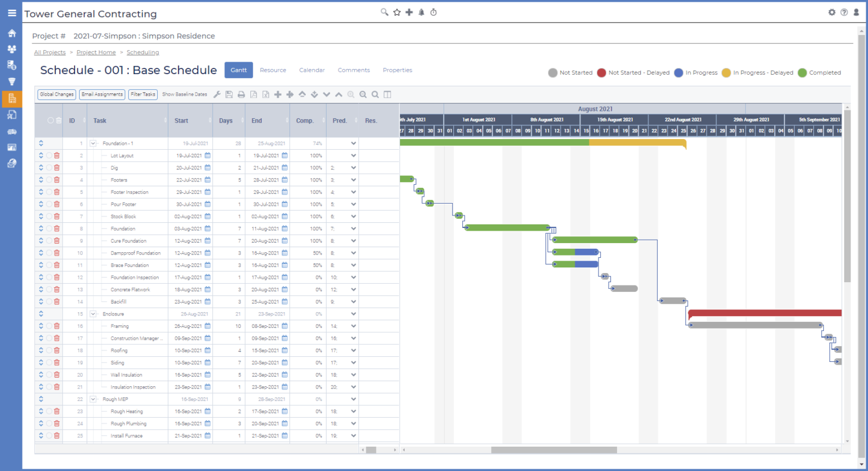This screenshot has width=868, height=471.
Task: Open the Home icon in the left sidebar
Action: point(12,33)
